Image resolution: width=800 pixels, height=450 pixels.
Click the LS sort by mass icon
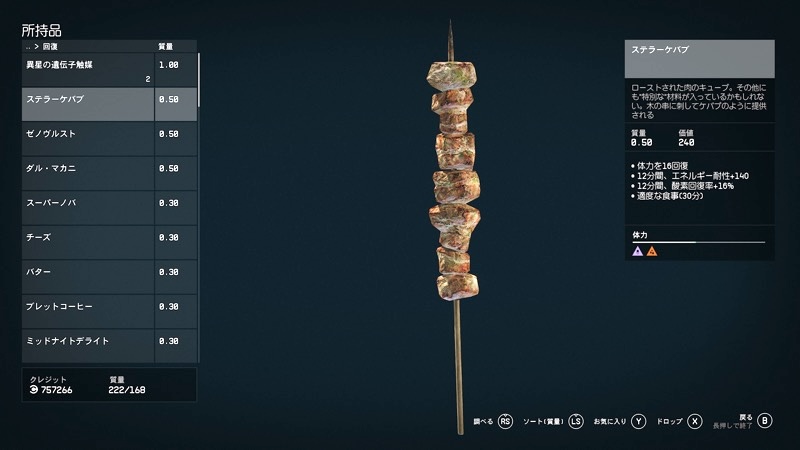pos(576,421)
